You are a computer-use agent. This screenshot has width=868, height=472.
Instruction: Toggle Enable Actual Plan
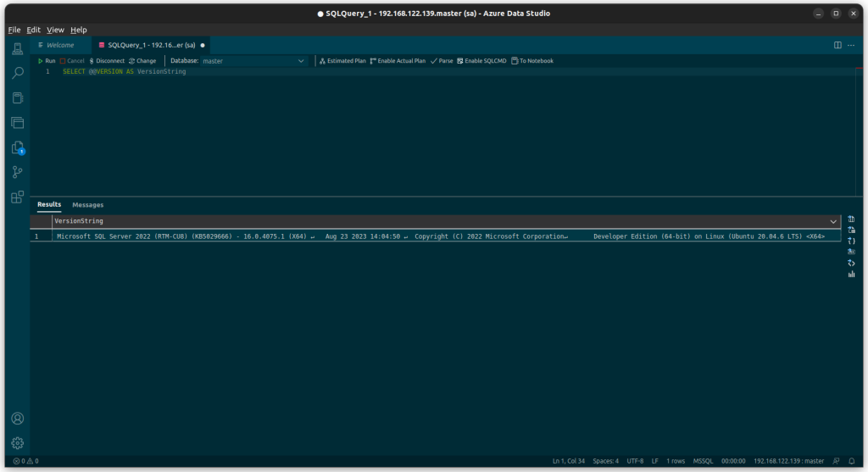point(398,61)
